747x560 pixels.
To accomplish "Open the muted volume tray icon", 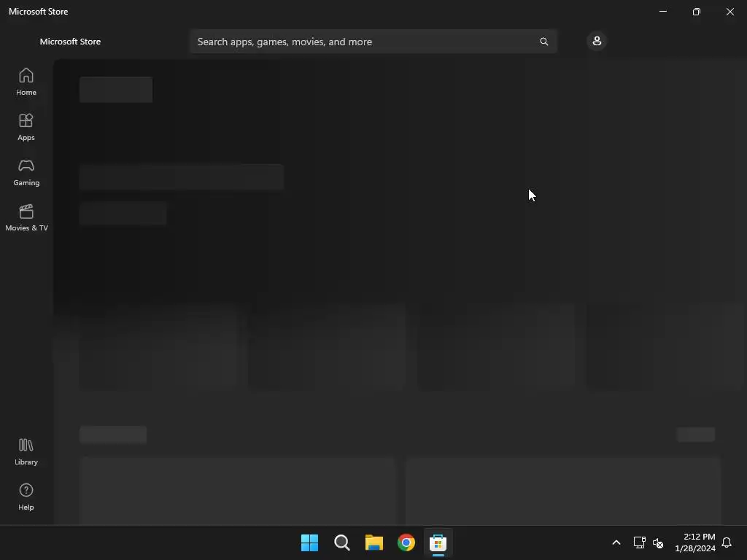I will coord(658,542).
